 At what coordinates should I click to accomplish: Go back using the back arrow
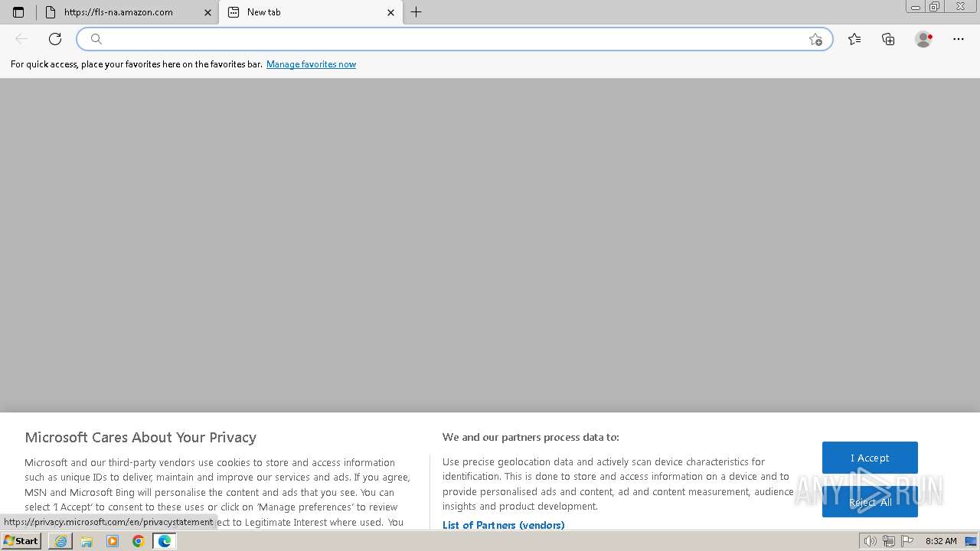coord(21,39)
